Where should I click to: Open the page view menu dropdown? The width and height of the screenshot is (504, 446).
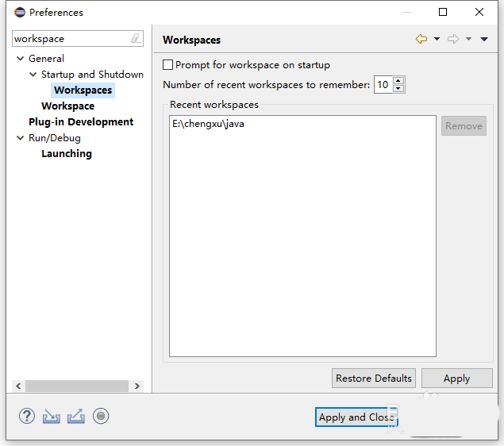(484, 39)
